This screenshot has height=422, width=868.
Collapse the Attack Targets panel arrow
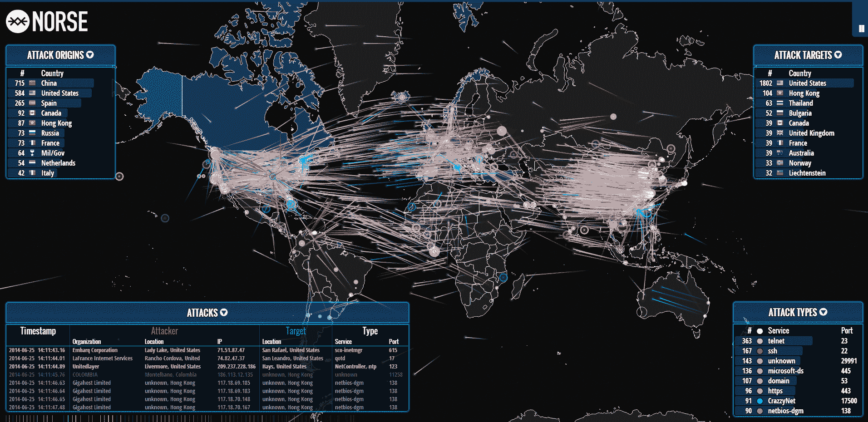[x=838, y=55]
